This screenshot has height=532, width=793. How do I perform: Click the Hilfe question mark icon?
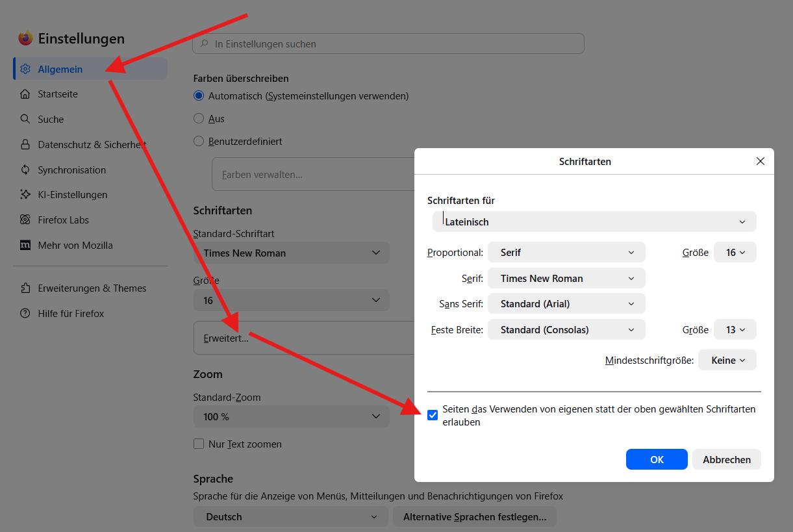[25, 314]
